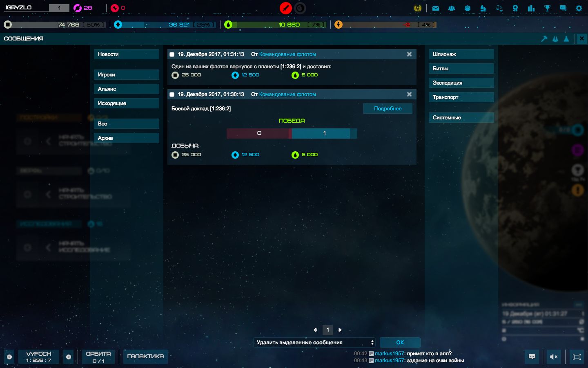Open the Новости category
The height and width of the screenshot is (368, 588).
pyautogui.click(x=127, y=54)
